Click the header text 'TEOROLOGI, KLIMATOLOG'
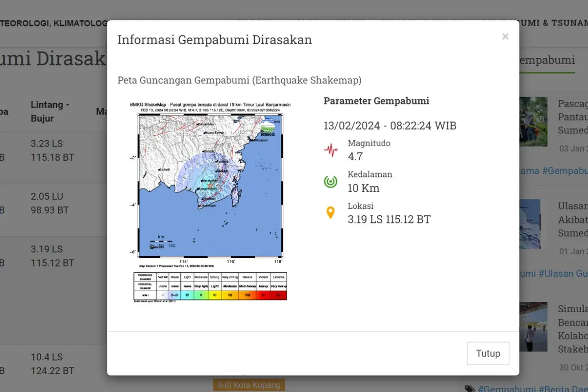588x392 pixels. click(x=54, y=23)
